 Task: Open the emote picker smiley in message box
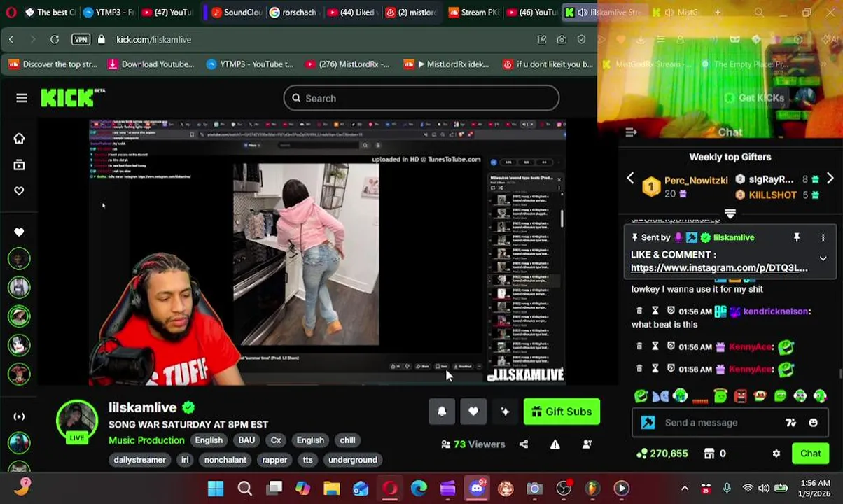pos(813,423)
